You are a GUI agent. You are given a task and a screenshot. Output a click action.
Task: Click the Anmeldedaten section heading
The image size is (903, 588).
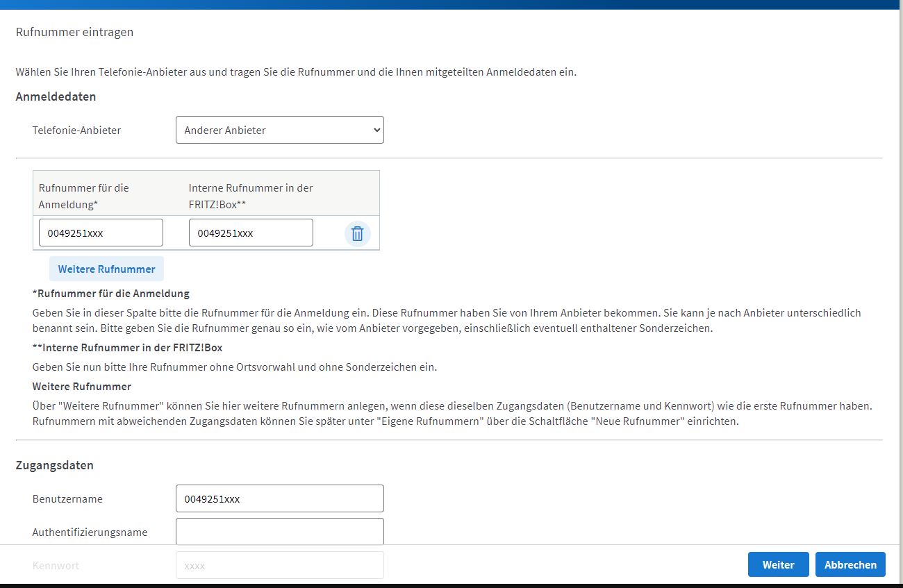(x=56, y=96)
